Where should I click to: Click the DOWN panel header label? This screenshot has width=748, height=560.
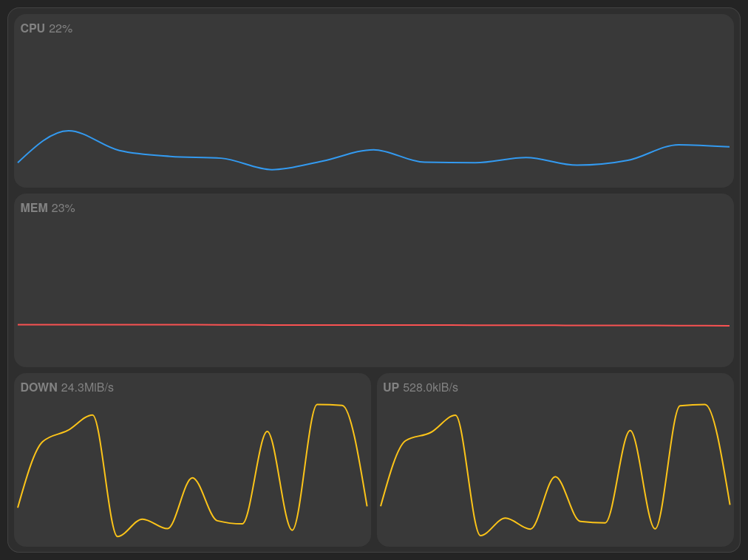click(38, 387)
